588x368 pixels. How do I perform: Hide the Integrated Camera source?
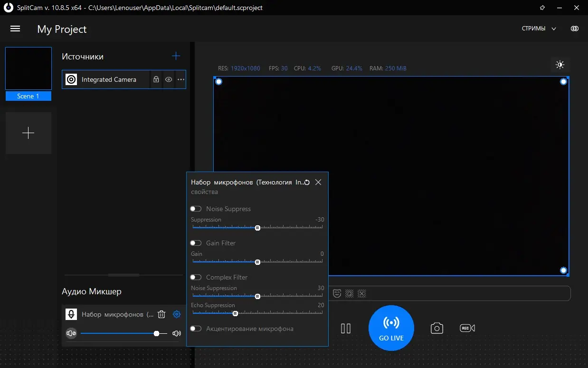pos(169,80)
